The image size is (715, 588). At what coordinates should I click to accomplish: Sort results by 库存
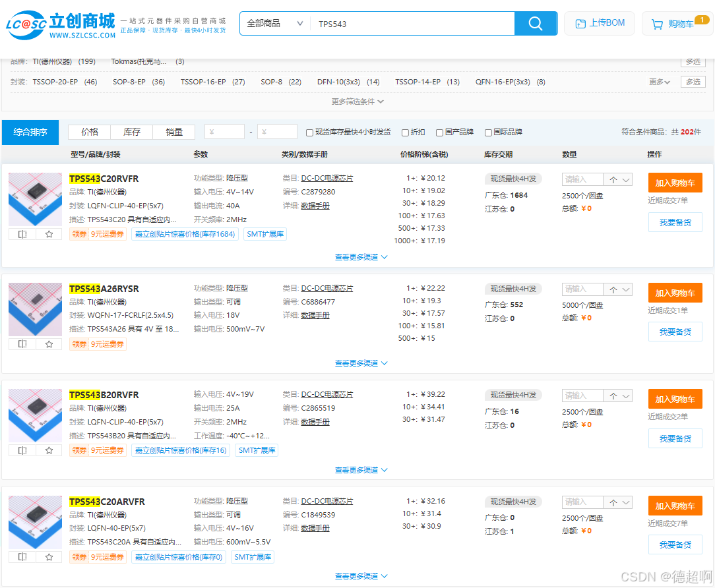(132, 132)
